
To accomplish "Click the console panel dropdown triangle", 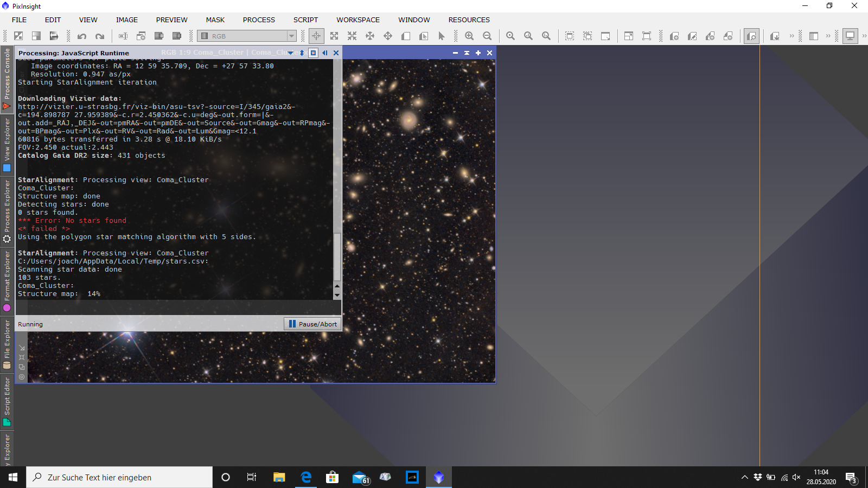I will click(x=291, y=53).
